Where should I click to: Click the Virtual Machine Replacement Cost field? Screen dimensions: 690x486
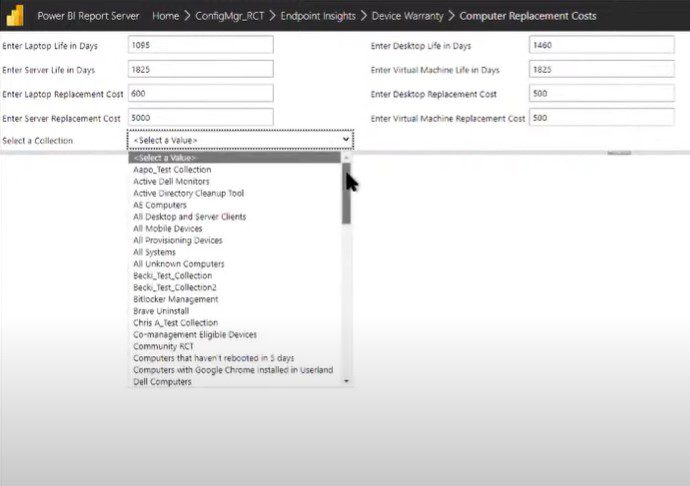click(x=602, y=118)
